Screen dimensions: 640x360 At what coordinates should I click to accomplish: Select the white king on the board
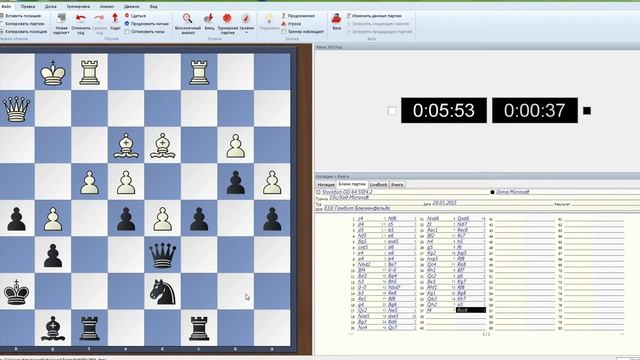(53, 73)
